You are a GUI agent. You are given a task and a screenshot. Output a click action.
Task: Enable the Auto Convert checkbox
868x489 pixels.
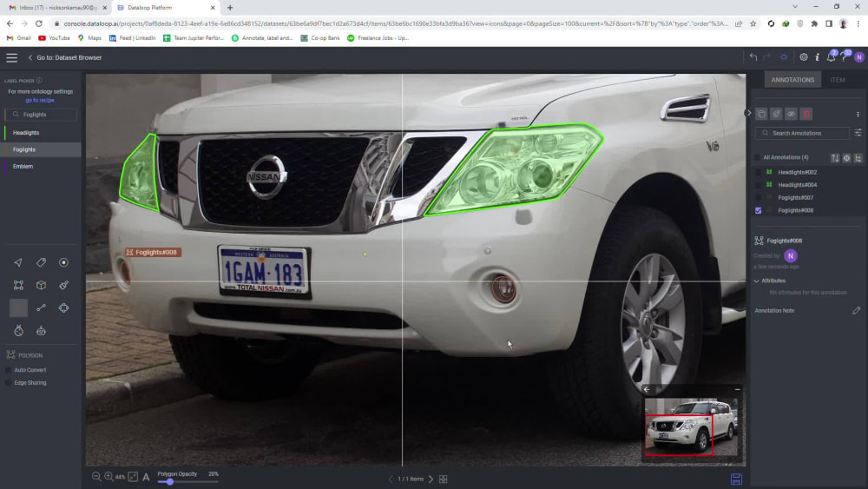click(x=9, y=370)
